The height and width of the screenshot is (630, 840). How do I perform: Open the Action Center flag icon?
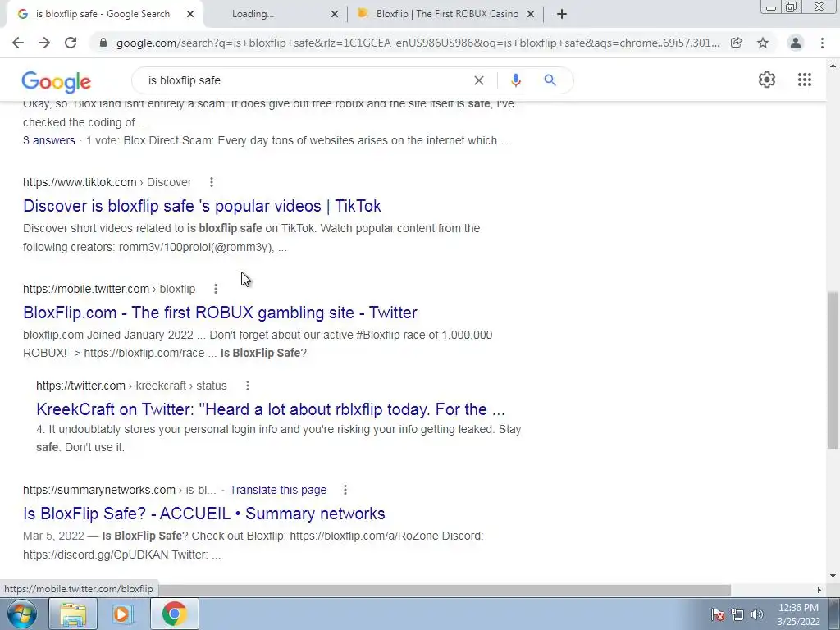pyautogui.click(x=718, y=614)
